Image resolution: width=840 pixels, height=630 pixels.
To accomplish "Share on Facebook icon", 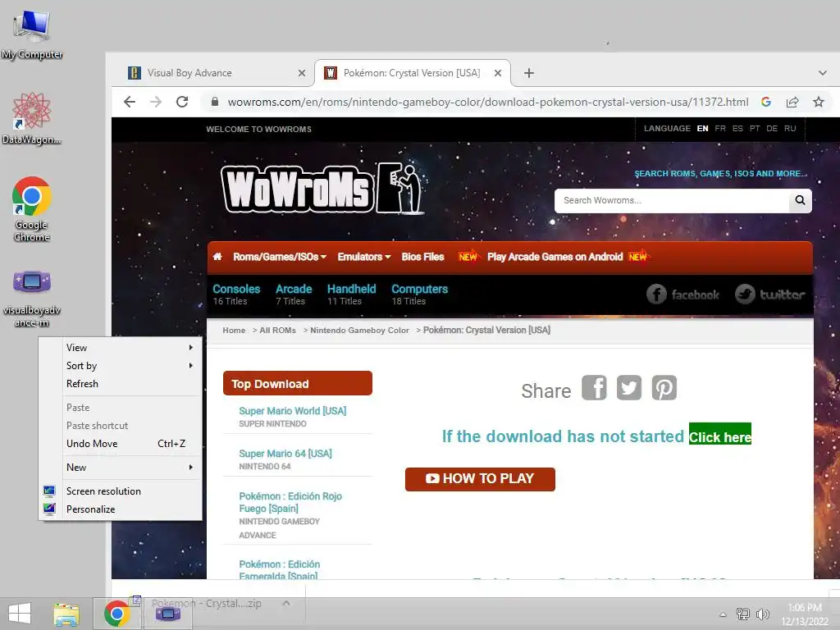I will [594, 388].
